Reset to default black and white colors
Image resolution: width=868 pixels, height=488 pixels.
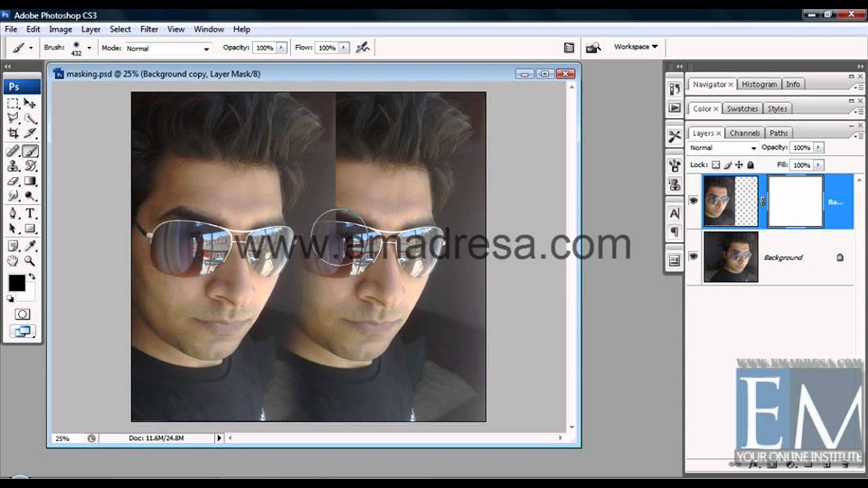10,298
